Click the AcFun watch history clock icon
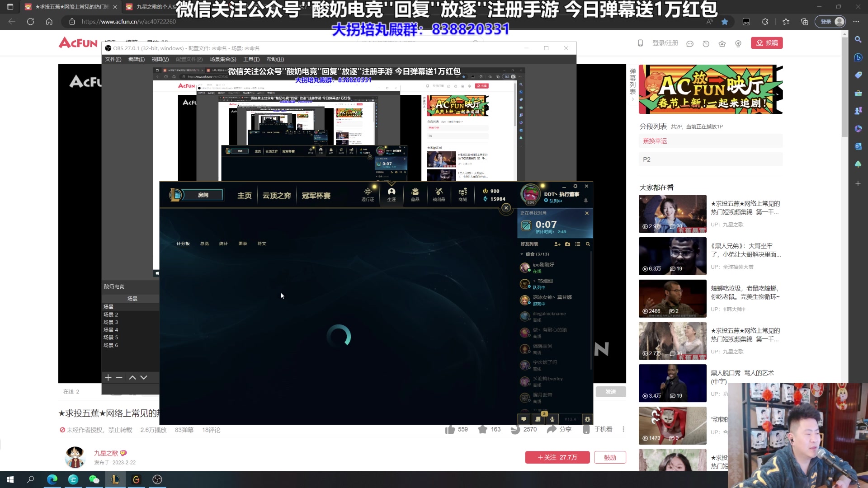The height and width of the screenshot is (488, 868). click(x=706, y=44)
